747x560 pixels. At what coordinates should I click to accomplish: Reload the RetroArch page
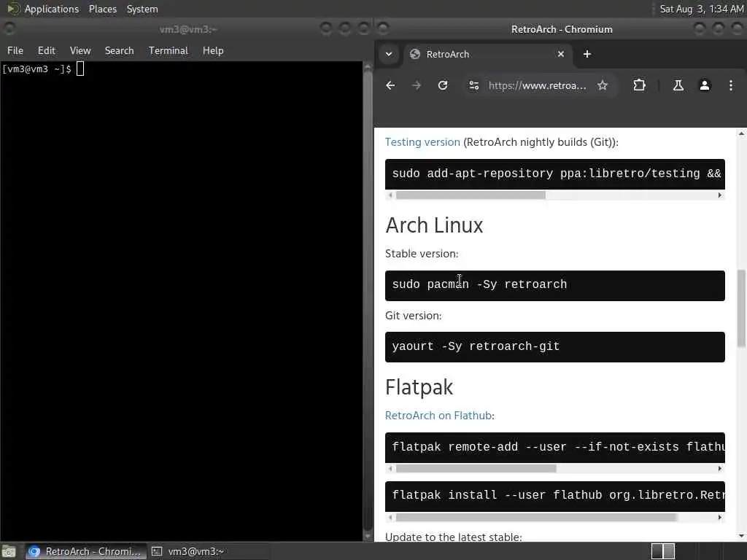(443, 85)
